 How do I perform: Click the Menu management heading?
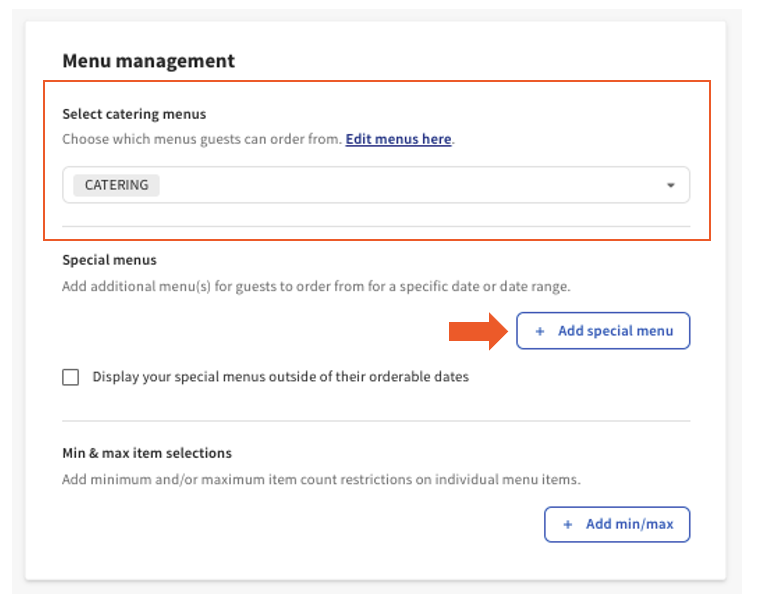pos(148,61)
